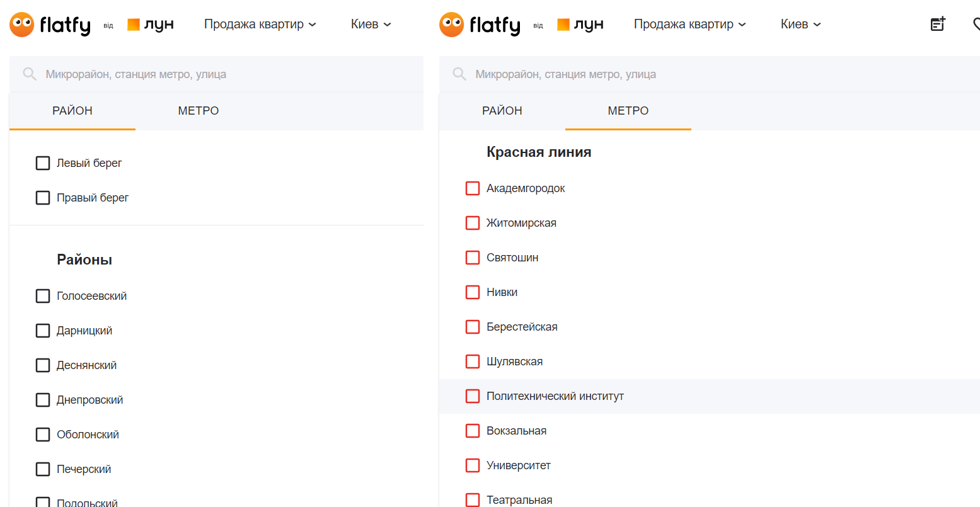The image size is (980, 507).
Task: Click the Вокзальная station label
Action: pyautogui.click(x=516, y=431)
